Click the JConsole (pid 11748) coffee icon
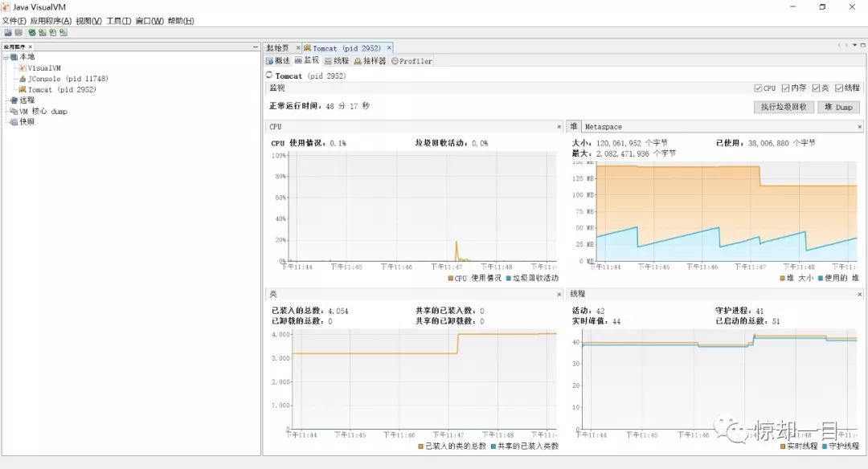Image resolution: width=868 pixels, height=469 pixels. click(x=23, y=79)
